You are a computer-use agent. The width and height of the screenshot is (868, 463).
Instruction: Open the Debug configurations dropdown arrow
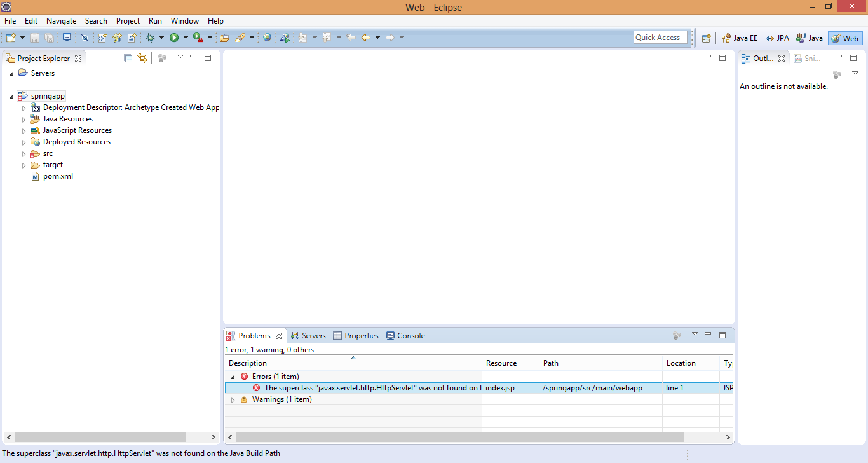coord(161,38)
